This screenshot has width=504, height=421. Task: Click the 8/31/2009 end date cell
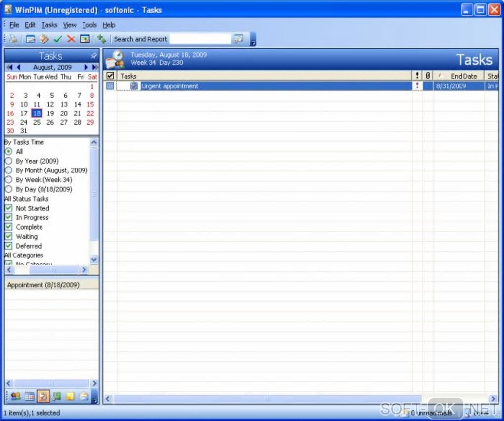(459, 86)
